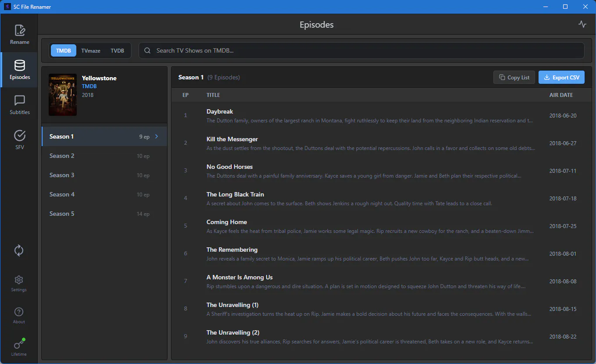
Task: Open the Subtitles chat bubble icon
Action: coord(20,100)
